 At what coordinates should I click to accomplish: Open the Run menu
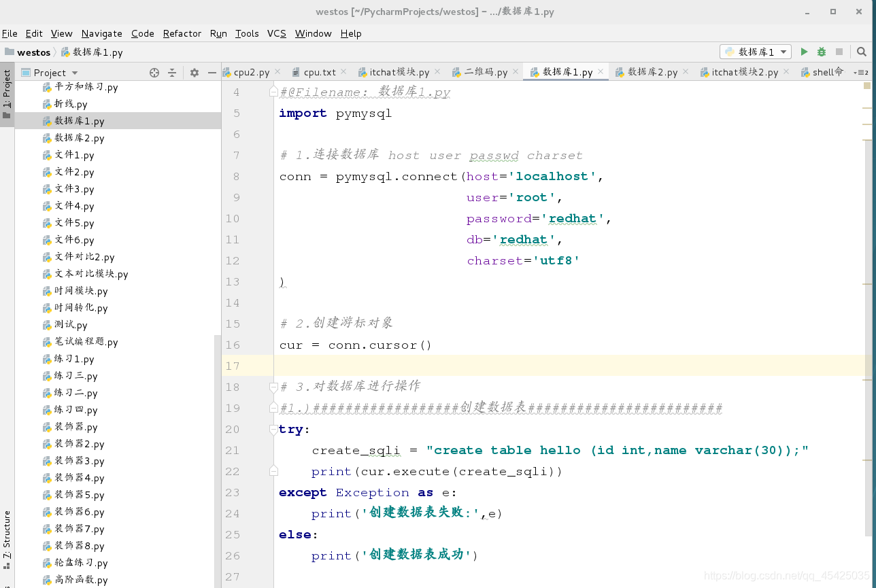(x=218, y=33)
